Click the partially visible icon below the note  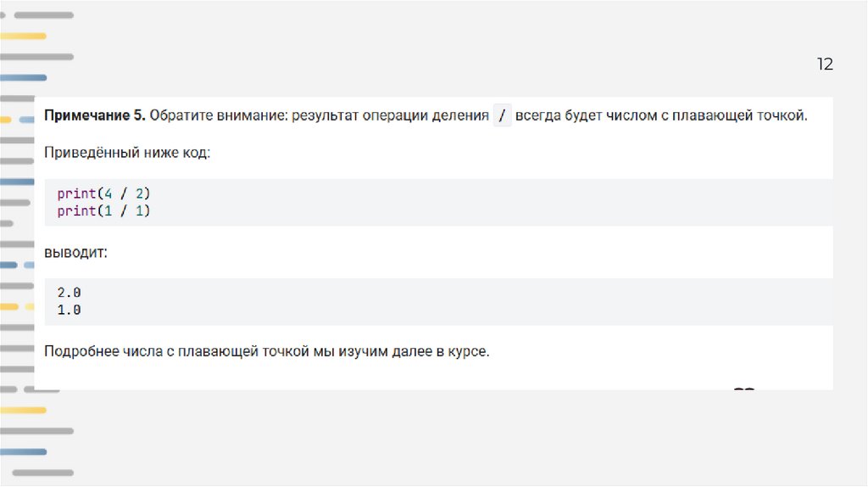point(743,391)
